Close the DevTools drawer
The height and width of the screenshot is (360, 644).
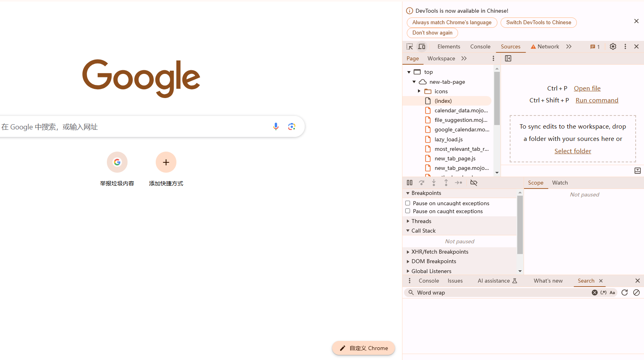tap(638, 281)
